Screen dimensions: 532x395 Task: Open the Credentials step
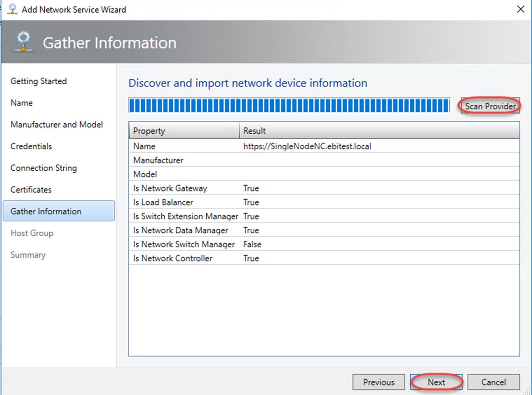31,146
